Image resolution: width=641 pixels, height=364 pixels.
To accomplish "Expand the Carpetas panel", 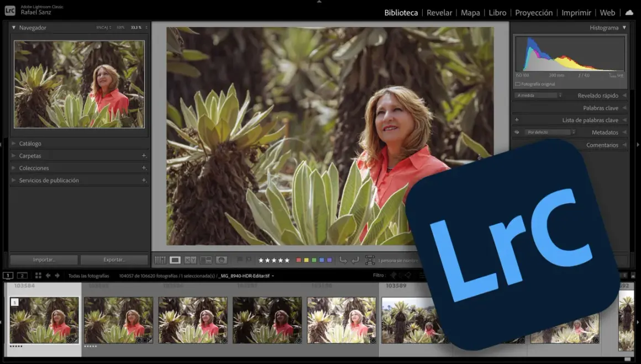I will coord(13,156).
